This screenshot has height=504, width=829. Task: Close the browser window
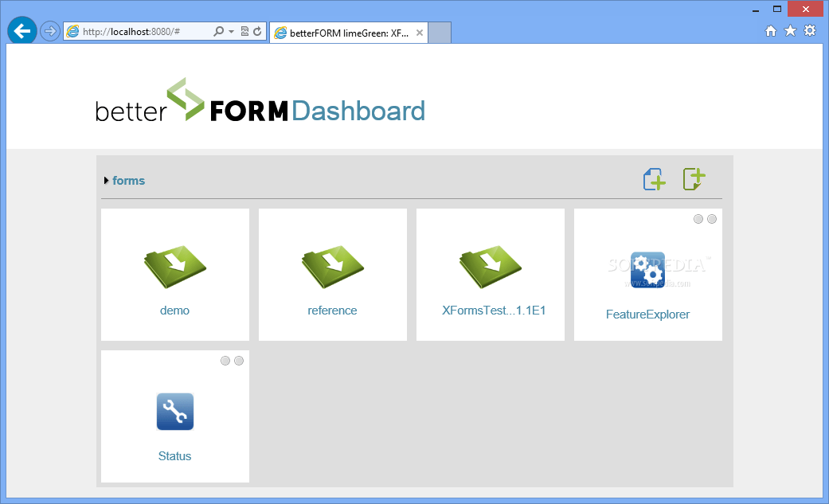pos(805,9)
